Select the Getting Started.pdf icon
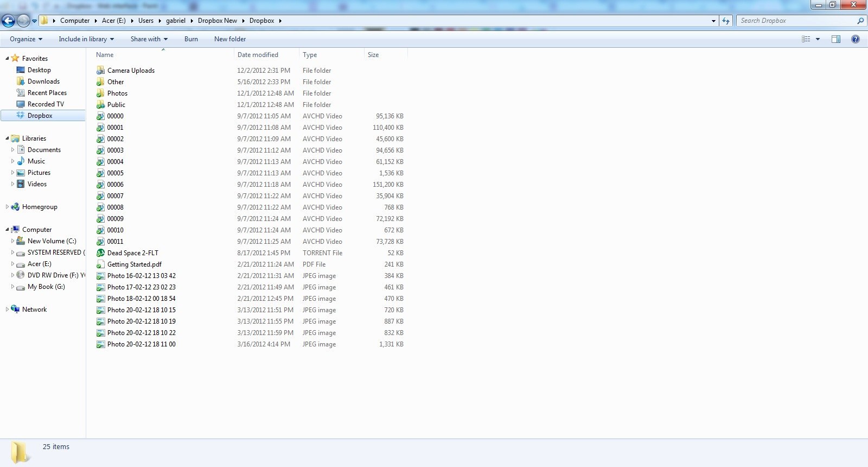Image resolution: width=868 pixels, height=467 pixels. (100, 264)
